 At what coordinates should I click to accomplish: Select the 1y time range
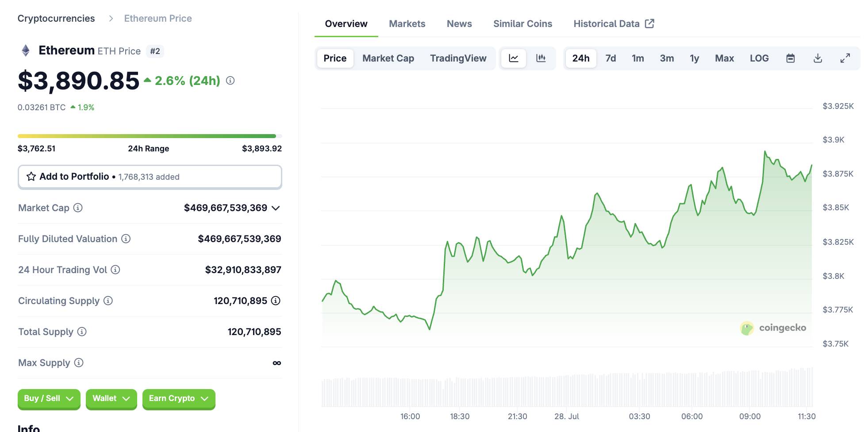pyautogui.click(x=694, y=58)
